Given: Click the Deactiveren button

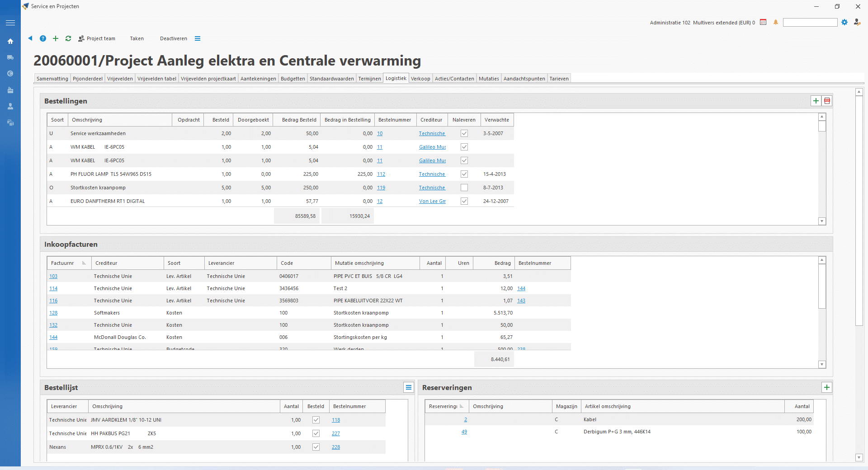Looking at the screenshot, I should pos(173,38).
